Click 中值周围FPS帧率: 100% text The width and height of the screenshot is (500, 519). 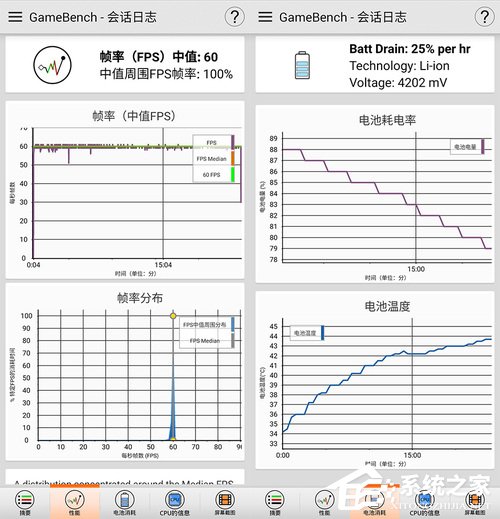(x=166, y=74)
